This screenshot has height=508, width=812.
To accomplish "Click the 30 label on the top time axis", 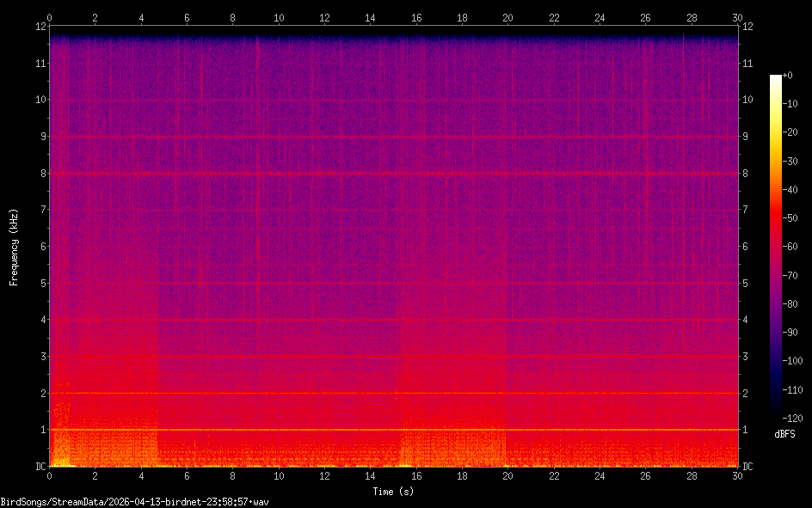I will 736,17.
